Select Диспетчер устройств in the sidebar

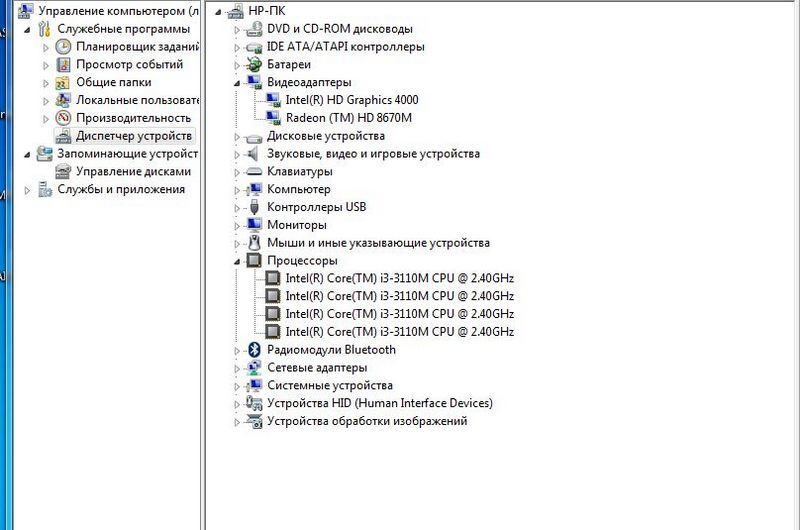(134, 136)
